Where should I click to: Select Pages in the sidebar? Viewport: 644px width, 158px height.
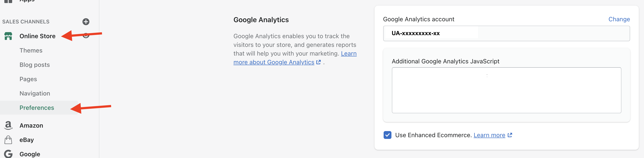point(28,79)
